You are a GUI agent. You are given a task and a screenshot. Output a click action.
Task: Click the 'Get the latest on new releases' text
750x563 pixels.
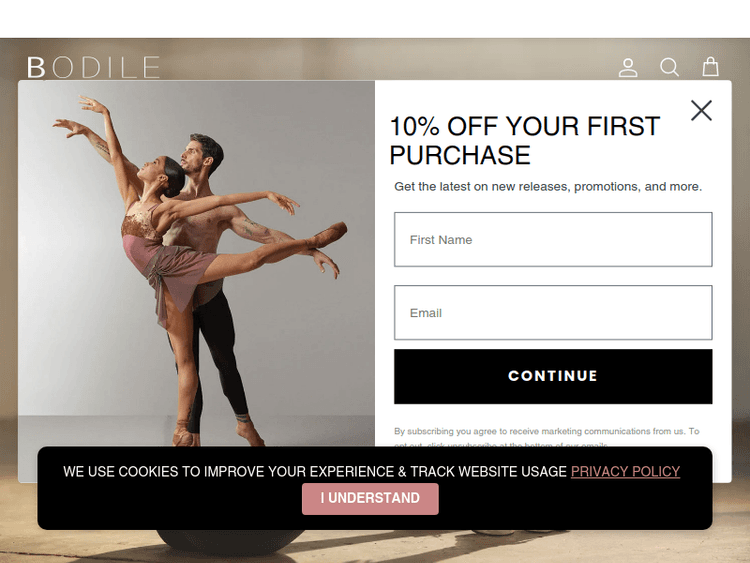pyautogui.click(x=548, y=187)
